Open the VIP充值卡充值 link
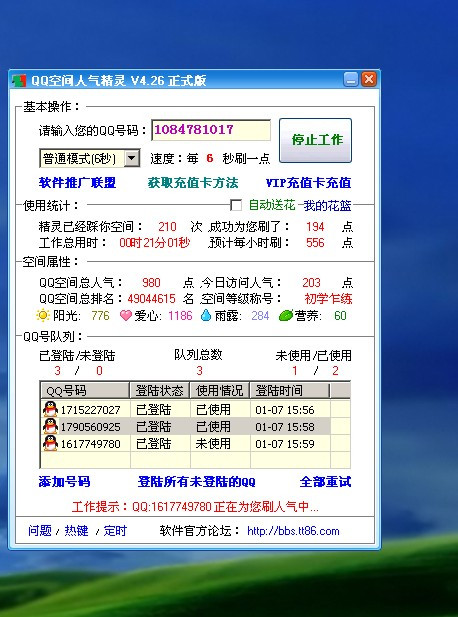458x617 pixels. [308, 183]
